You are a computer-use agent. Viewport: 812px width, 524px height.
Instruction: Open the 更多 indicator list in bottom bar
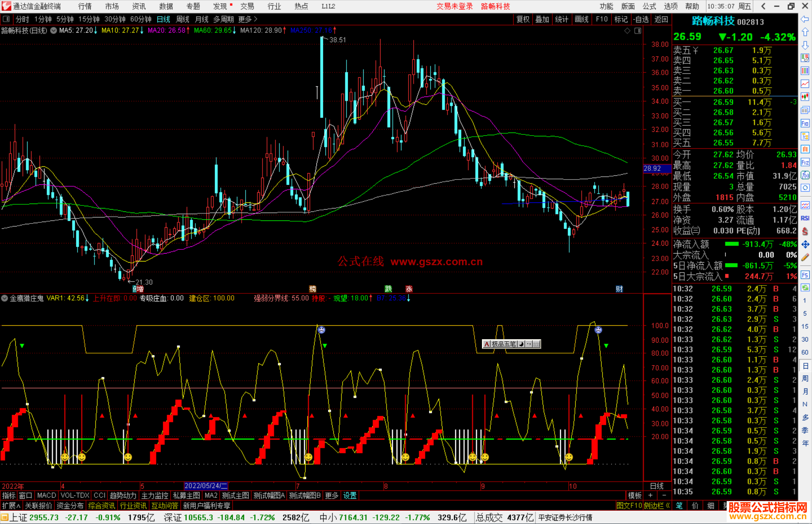coord(331,495)
